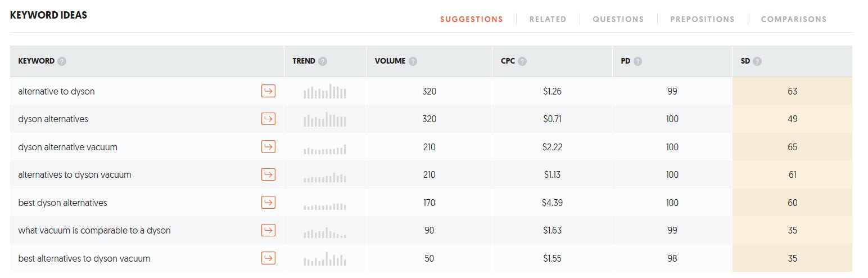Click keyword 'what vacuum is comparable to a dyson'
This screenshot has height=278, width=868.
[x=94, y=231]
